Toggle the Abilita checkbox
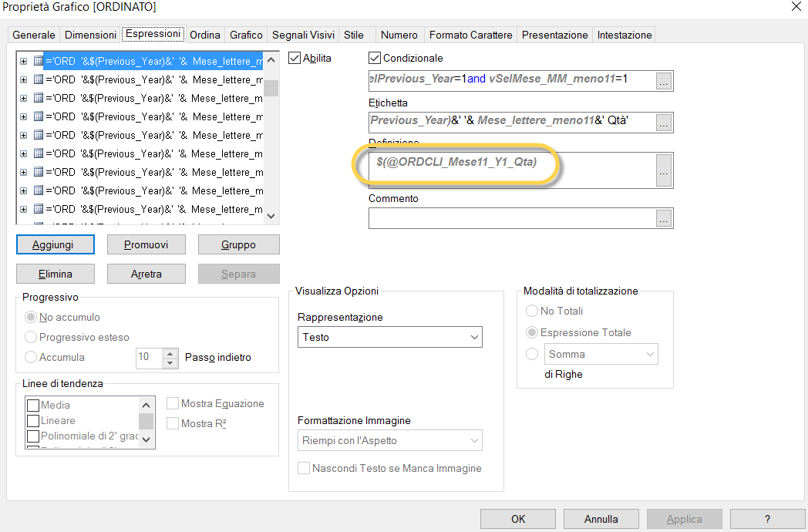808x532 pixels. click(x=295, y=58)
